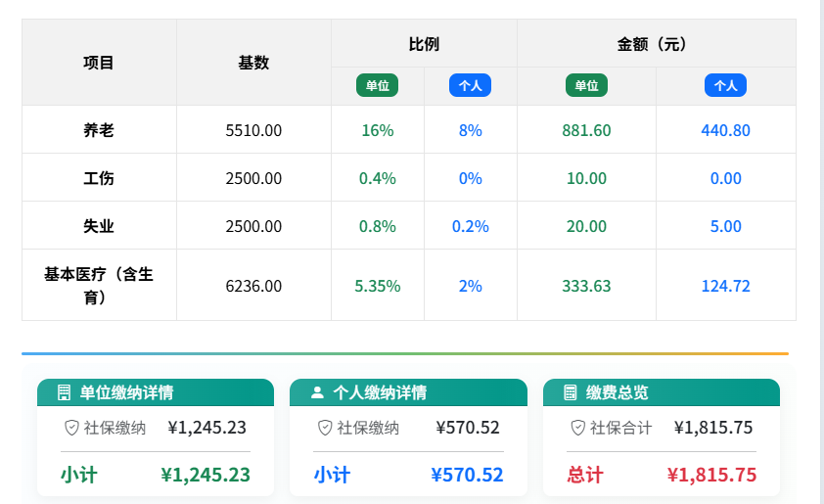Click the green 单位 badge under 金额（元）
The width and height of the screenshot is (824, 504).
point(586,85)
